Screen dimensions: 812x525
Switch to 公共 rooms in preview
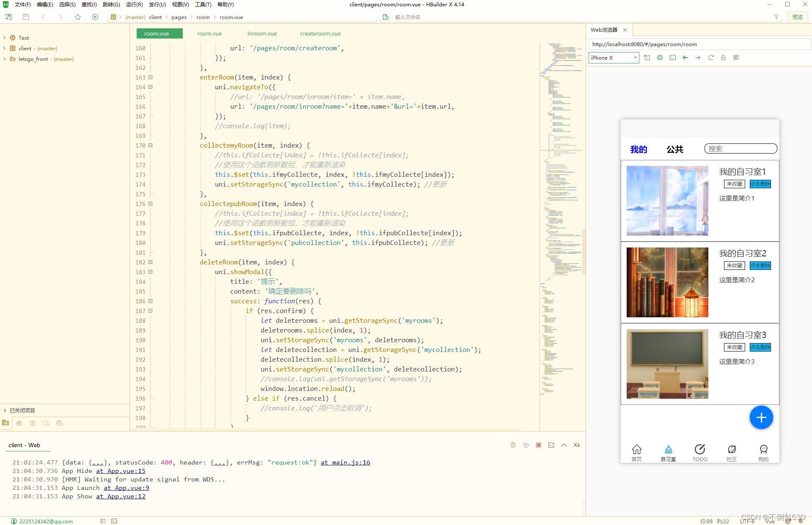tap(675, 149)
